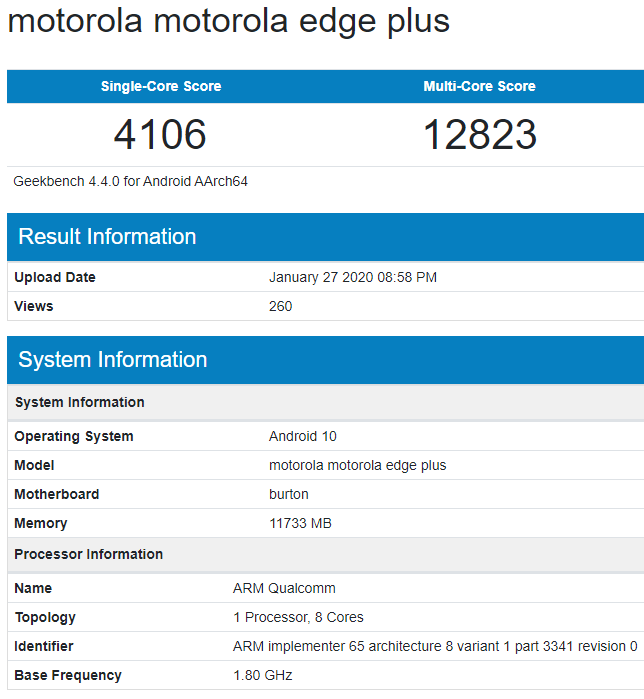The width and height of the screenshot is (644, 699).
Task: Select the model value 'motorola motorola edge plus'
Action: pos(357,465)
